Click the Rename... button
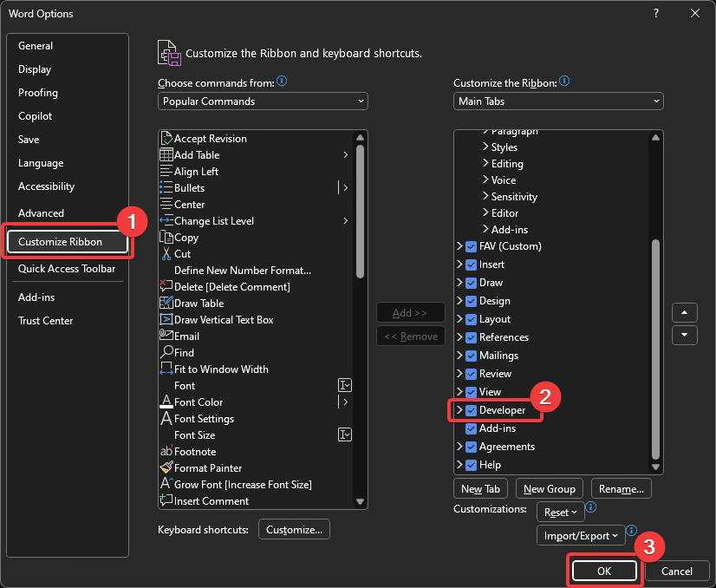Image resolution: width=716 pixels, height=588 pixels. tap(621, 489)
